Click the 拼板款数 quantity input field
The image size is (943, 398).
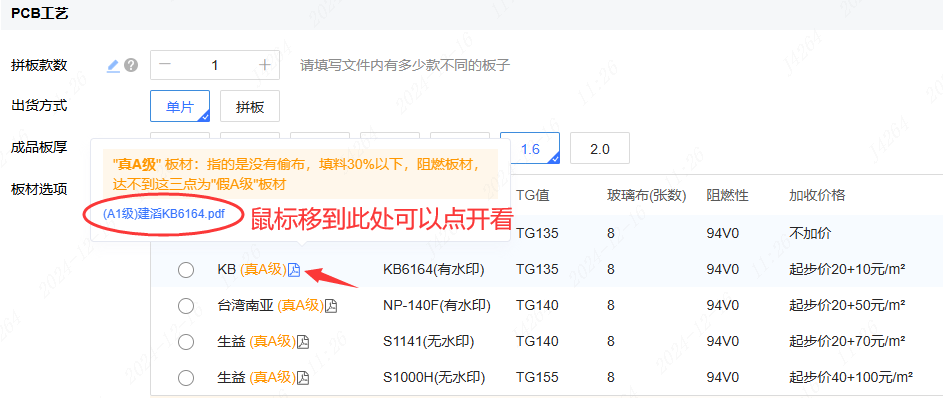[215, 65]
